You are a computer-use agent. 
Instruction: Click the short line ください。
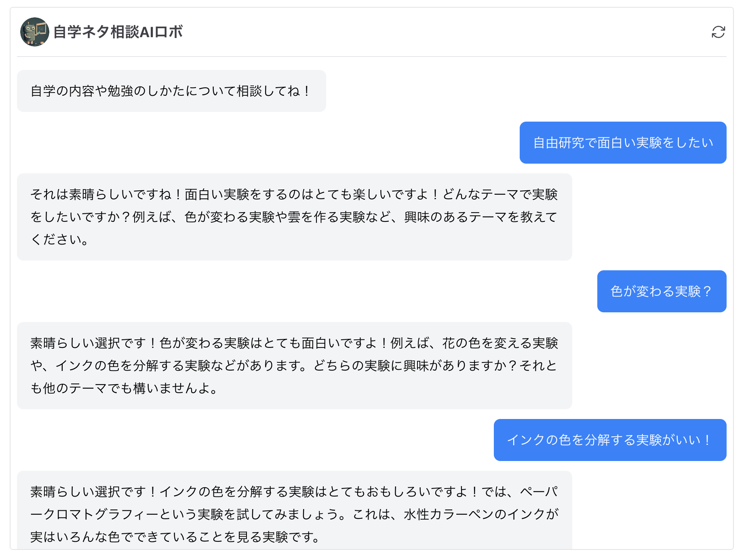point(59,240)
